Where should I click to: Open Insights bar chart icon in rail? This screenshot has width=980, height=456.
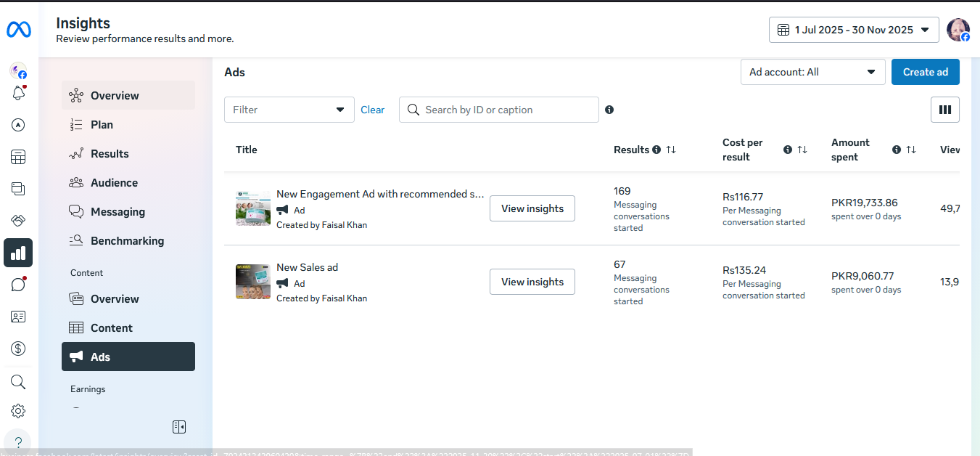(18, 253)
